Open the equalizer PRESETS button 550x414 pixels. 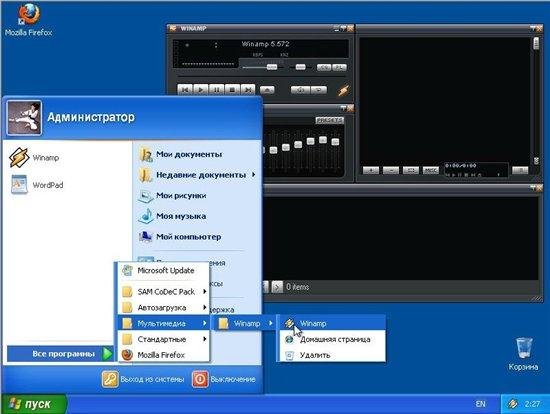(x=329, y=120)
